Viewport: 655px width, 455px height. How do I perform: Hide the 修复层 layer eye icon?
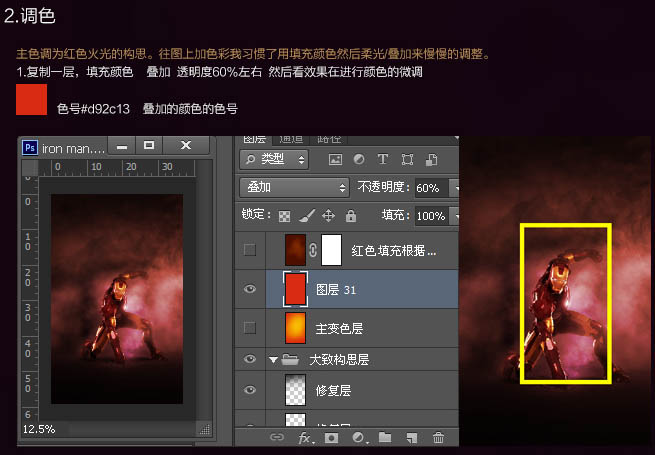click(250, 390)
